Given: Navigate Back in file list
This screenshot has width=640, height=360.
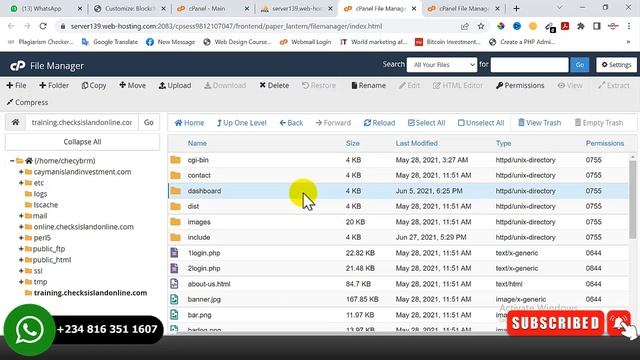Looking at the screenshot, I should point(291,123).
